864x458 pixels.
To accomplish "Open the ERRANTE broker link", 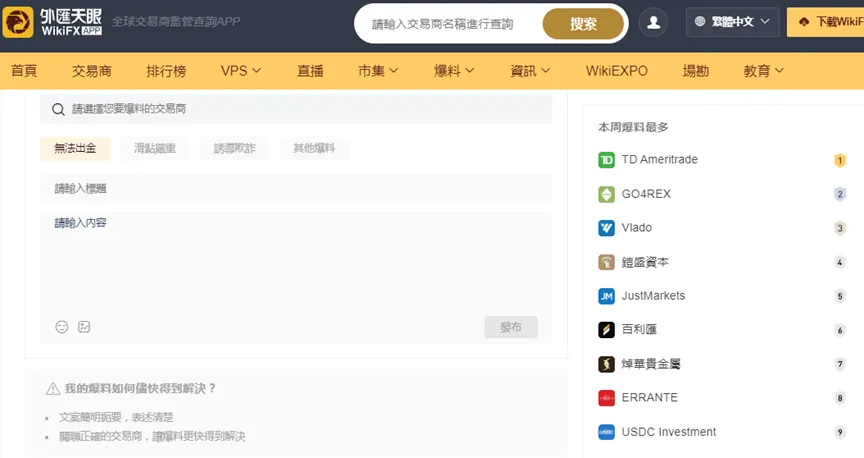I will click(x=650, y=397).
